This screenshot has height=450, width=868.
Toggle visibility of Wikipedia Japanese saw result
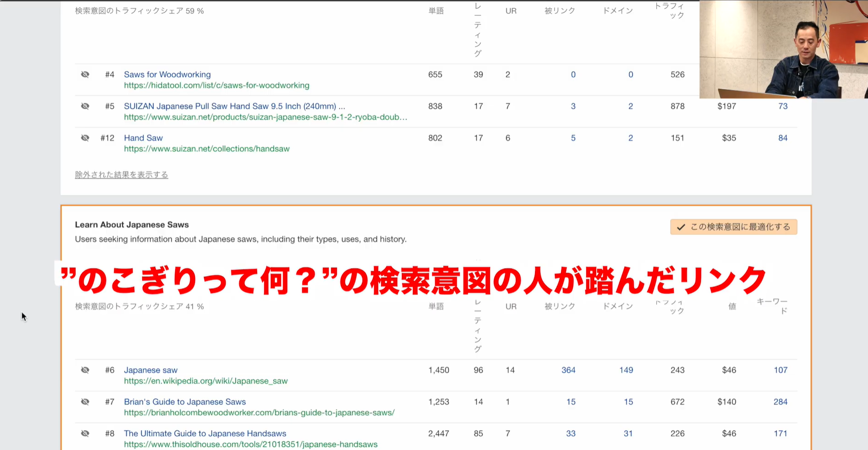click(85, 370)
